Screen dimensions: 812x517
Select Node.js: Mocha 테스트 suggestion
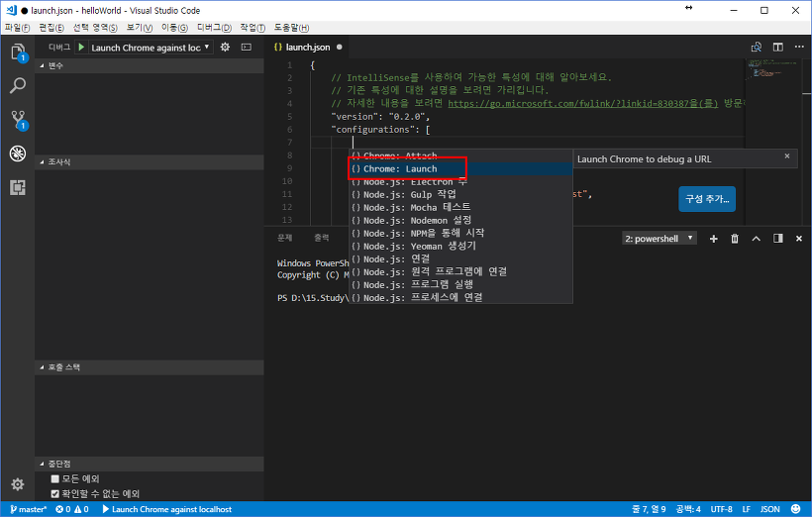tap(460, 208)
